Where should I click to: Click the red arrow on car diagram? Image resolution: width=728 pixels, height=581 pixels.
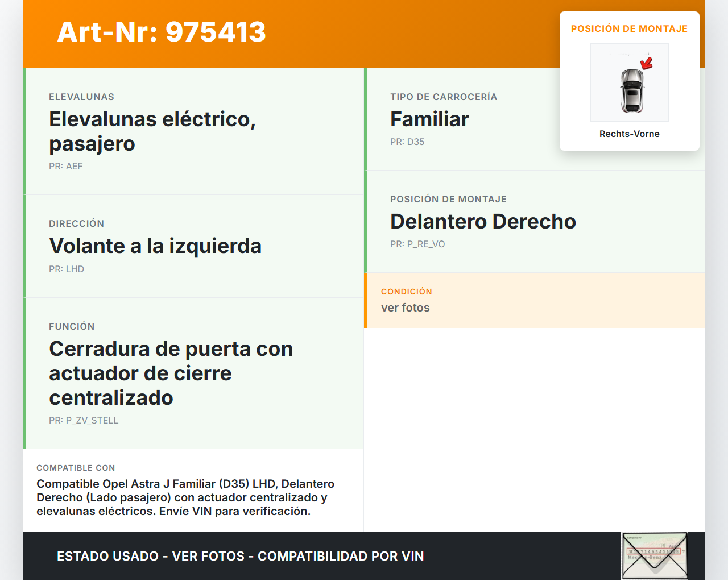click(647, 63)
